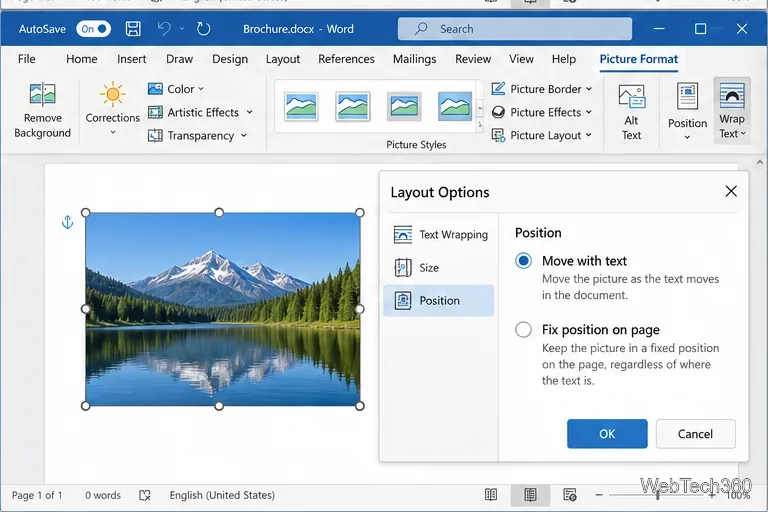
Task: Open the Design tab
Action: click(230, 59)
